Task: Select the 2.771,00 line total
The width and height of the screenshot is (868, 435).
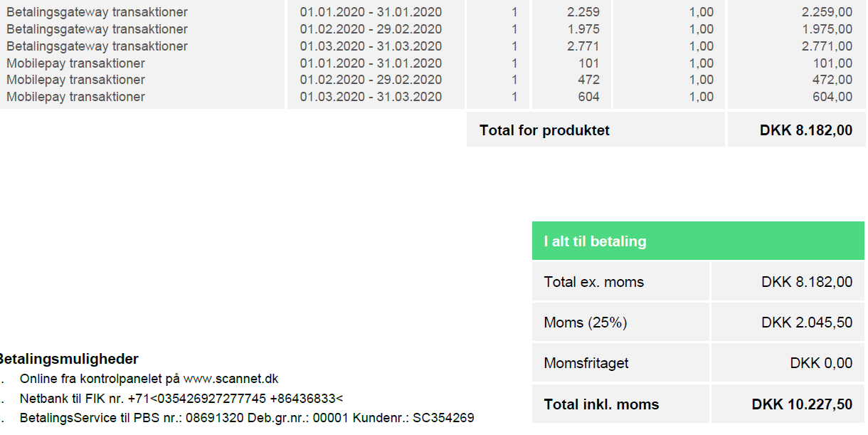Action: [x=827, y=46]
